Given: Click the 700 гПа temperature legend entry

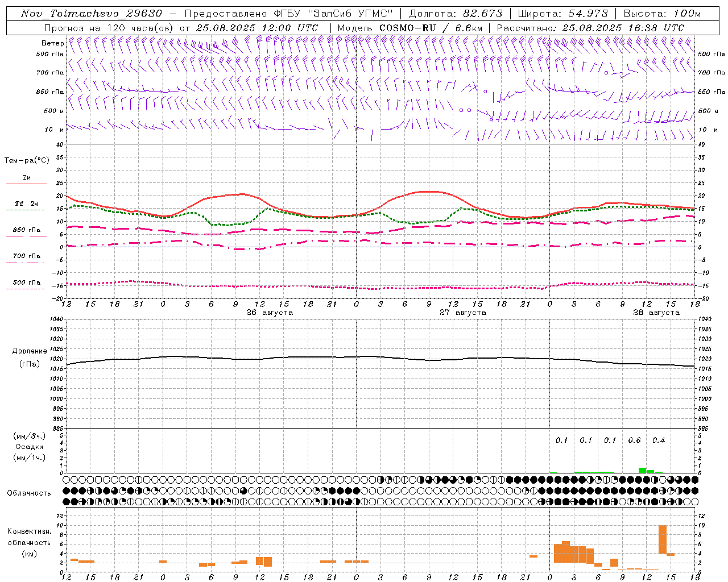Looking at the screenshot, I should (x=26, y=256).
